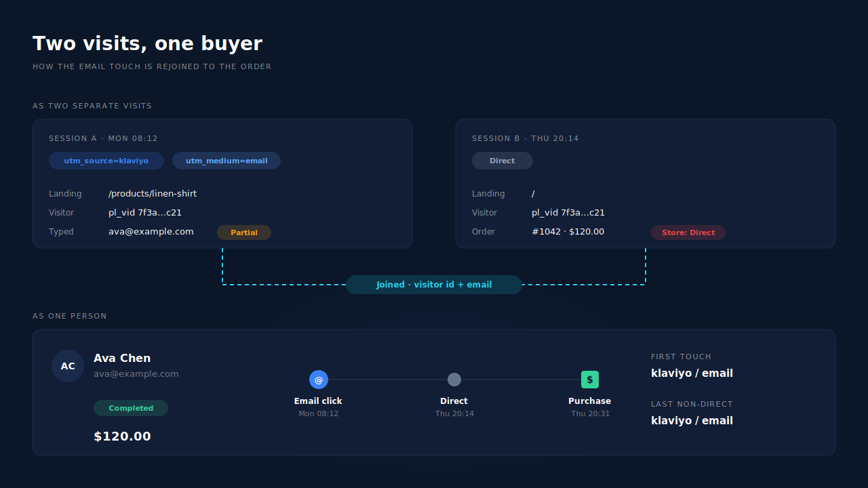The width and height of the screenshot is (868, 488).
Task: Click the "FIRST TOUCH" label
Action: (682, 357)
